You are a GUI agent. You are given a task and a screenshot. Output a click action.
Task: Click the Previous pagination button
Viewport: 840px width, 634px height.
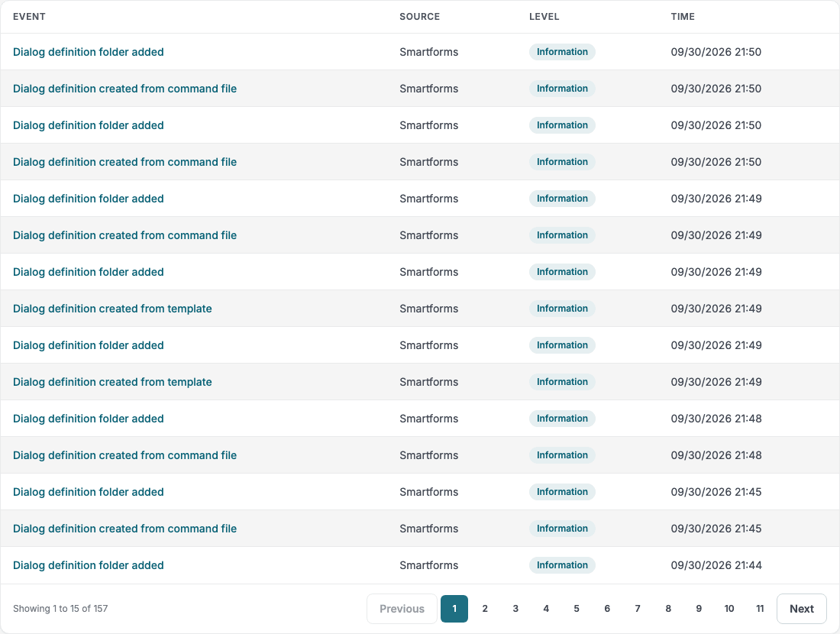point(402,608)
